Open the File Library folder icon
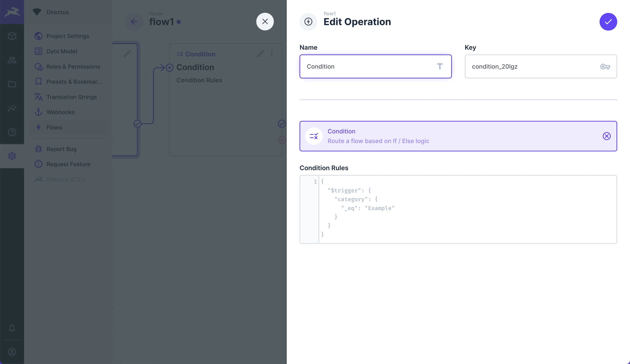This screenshot has height=364, width=630. (12, 84)
